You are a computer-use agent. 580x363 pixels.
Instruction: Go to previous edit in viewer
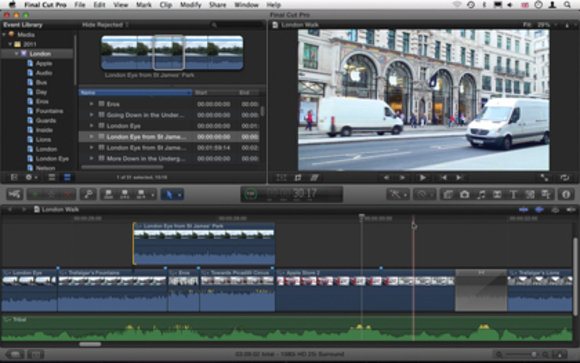point(443,178)
